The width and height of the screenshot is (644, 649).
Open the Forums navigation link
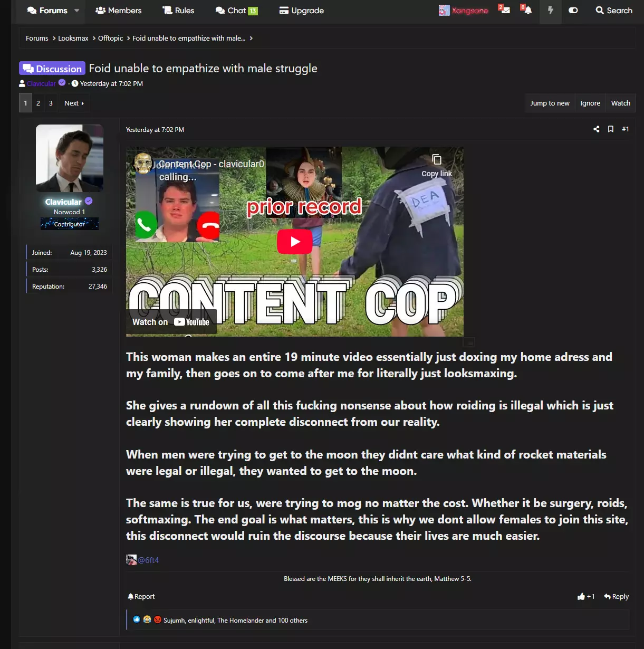pyautogui.click(x=47, y=11)
